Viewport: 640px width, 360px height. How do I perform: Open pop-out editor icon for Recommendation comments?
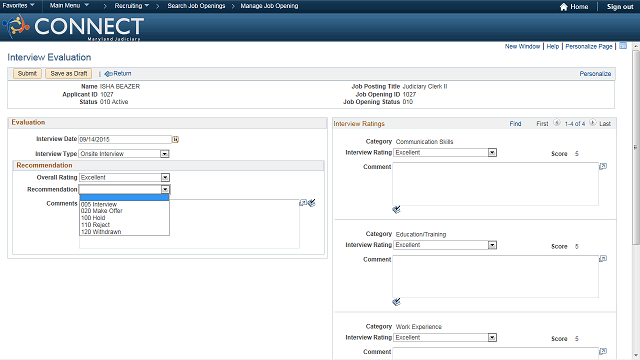pyautogui.click(x=303, y=203)
